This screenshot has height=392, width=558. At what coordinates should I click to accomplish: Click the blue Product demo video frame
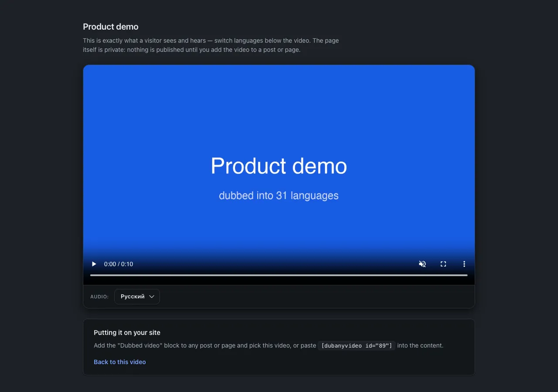click(x=279, y=175)
